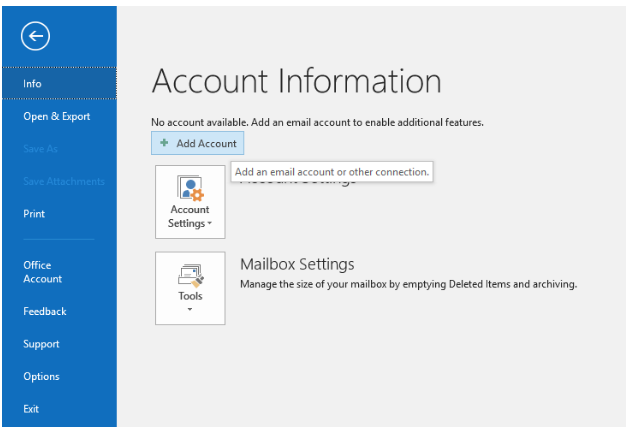Click the Account Settings button label
This screenshot has width=630, height=433.
190,216
